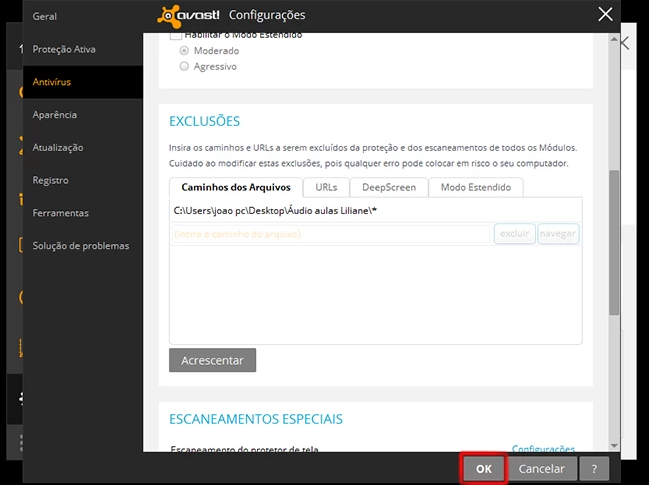Switch to the DeepScreen tab
Viewport: 649px width, 485px height.
pos(389,187)
